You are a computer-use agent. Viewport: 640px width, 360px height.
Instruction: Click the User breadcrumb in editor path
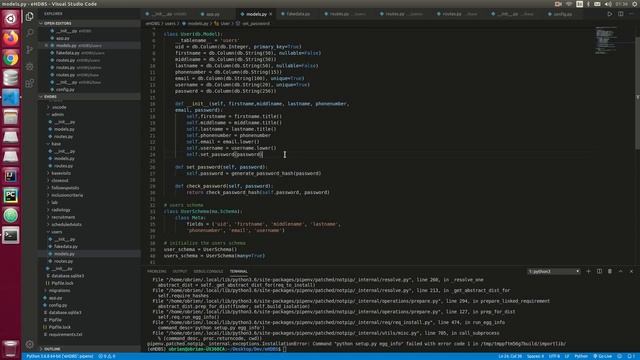click(x=225, y=24)
